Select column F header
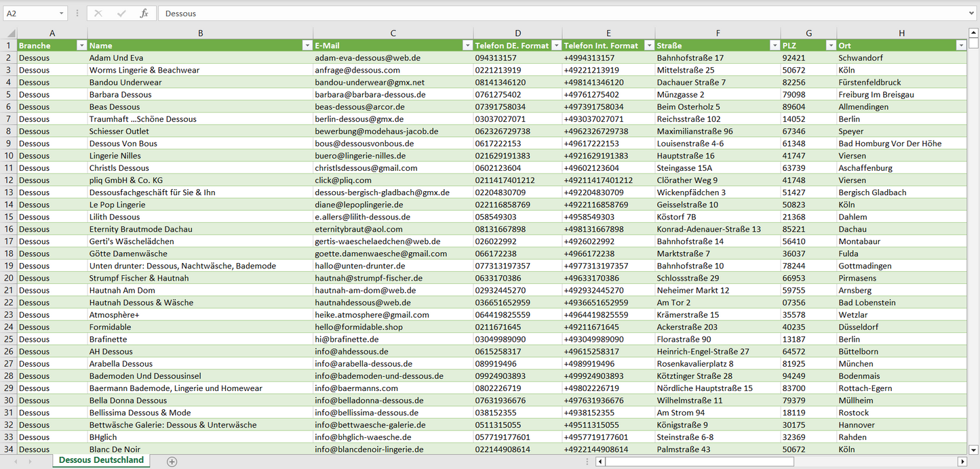This screenshot has height=469, width=980. pyautogui.click(x=718, y=33)
